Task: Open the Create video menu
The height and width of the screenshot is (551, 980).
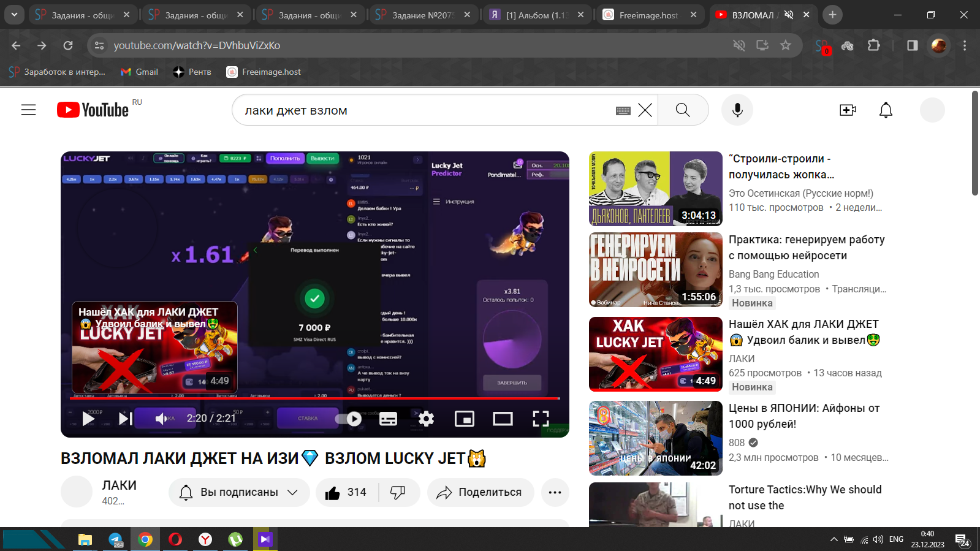Action: point(848,110)
